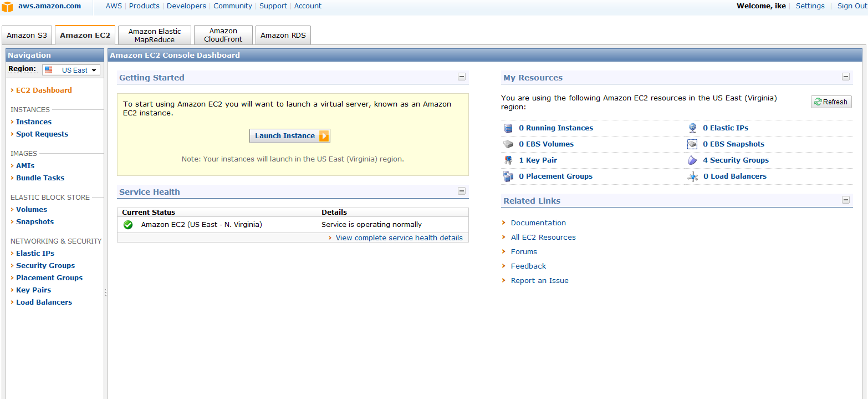Refresh the My Resources list
This screenshot has width=868, height=399.
click(831, 102)
